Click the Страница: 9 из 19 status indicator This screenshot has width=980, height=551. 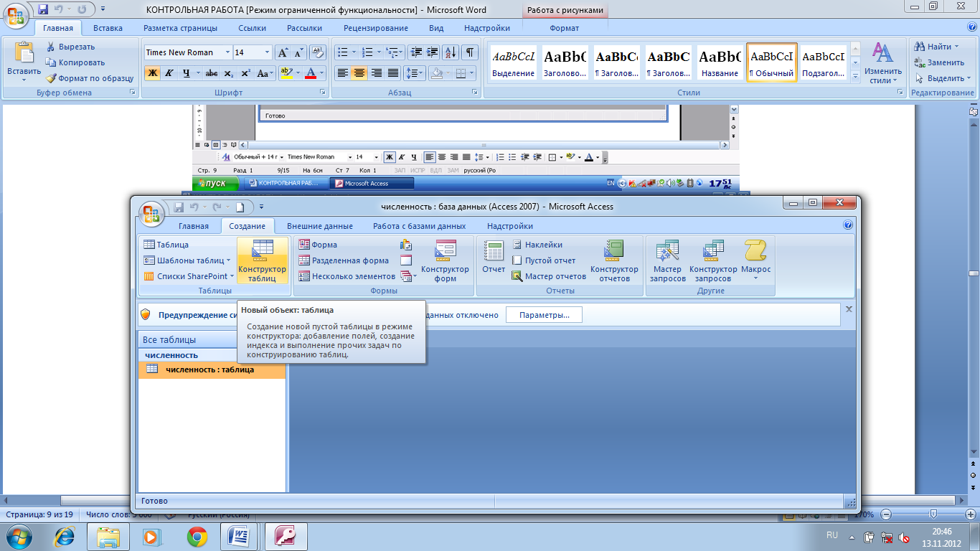[39, 514]
